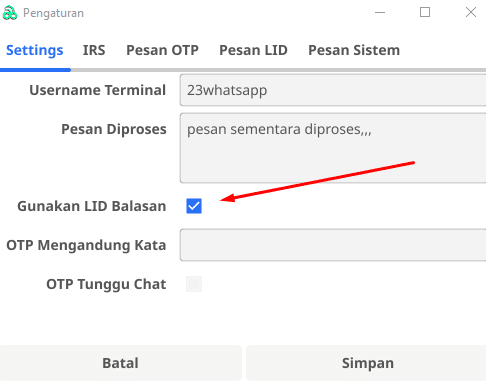
Task: Click the OTP Tunggu Chat label
Action: point(106,284)
